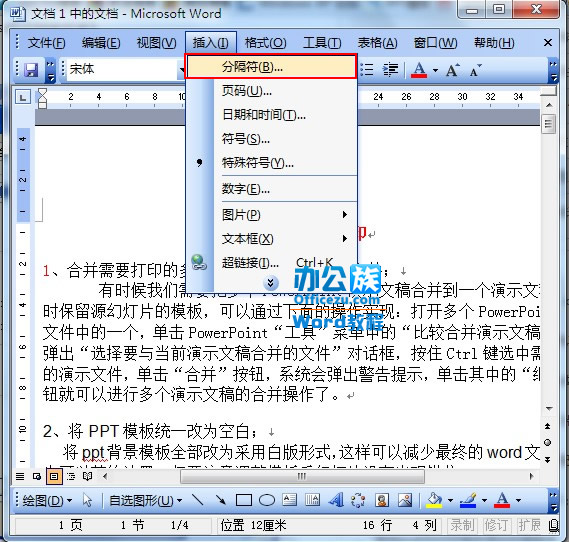Click the 宋体 font name box
This screenshot has width=569, height=542.
pos(123,69)
